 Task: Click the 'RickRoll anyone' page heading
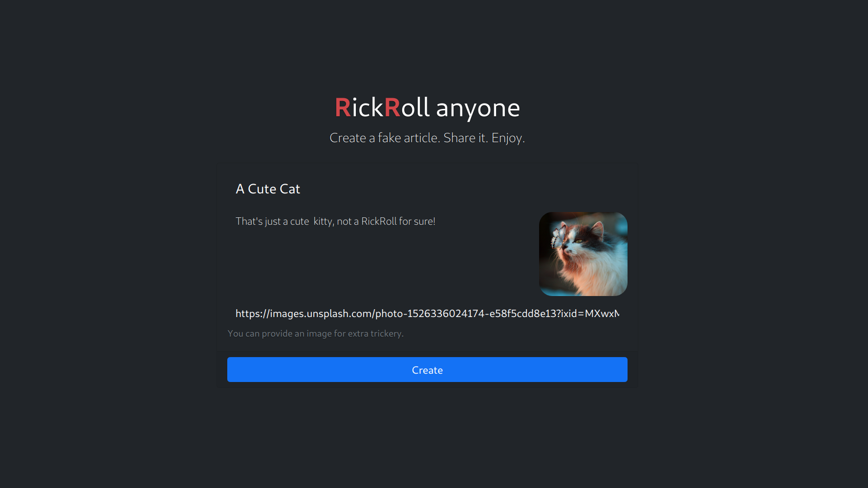427,107
